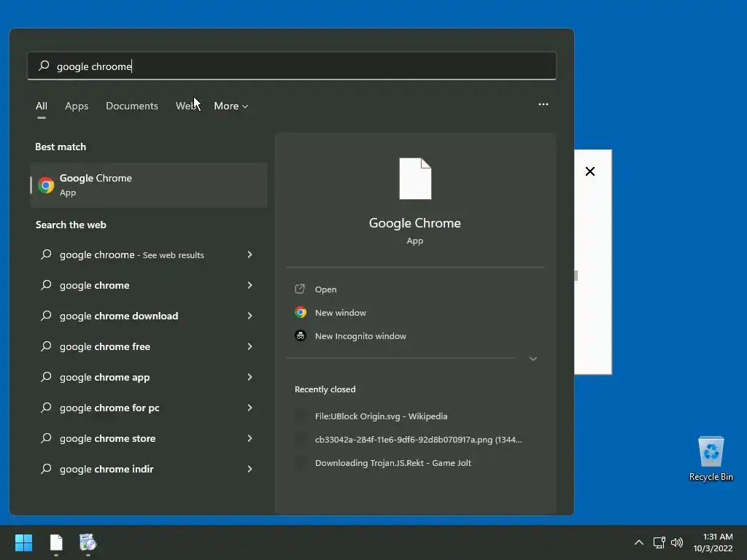
Task: Open the three-dot options menu
Action: (x=543, y=104)
